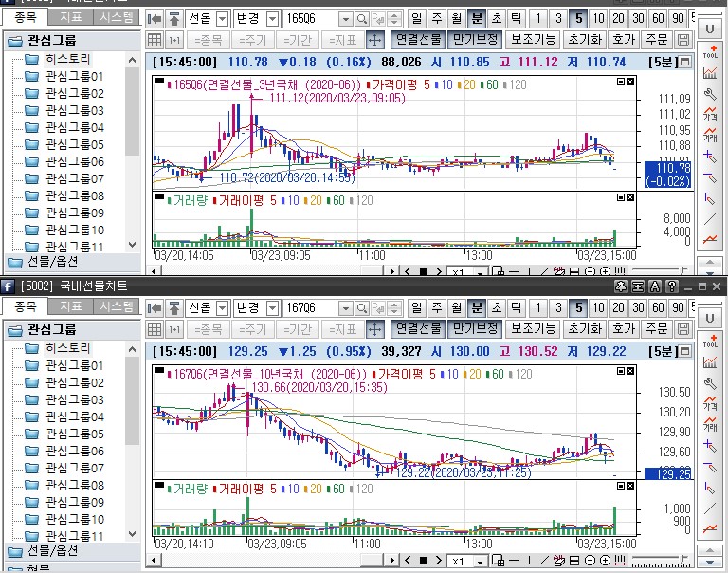Click the crosshair tool icon in the 16506 chart toolbar
Image resolution: width=728 pixels, height=573 pixels.
coord(374,41)
